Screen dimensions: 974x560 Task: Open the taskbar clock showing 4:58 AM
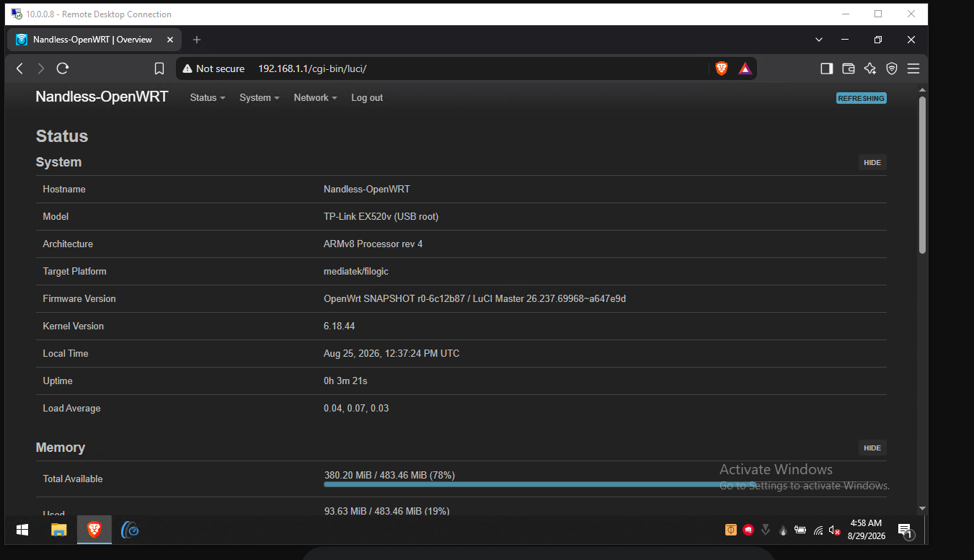coord(866,530)
